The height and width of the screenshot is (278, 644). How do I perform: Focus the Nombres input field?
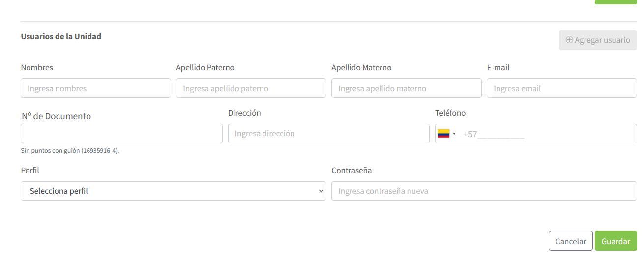tap(96, 88)
